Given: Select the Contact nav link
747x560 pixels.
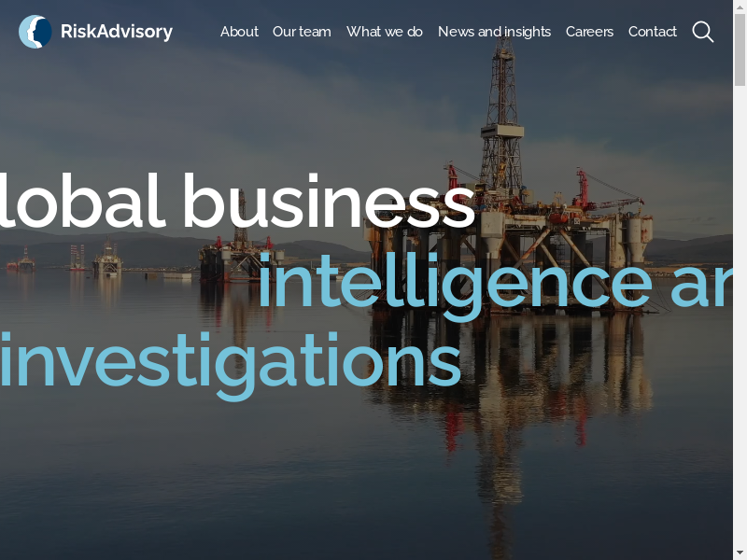Looking at the screenshot, I should click(652, 32).
